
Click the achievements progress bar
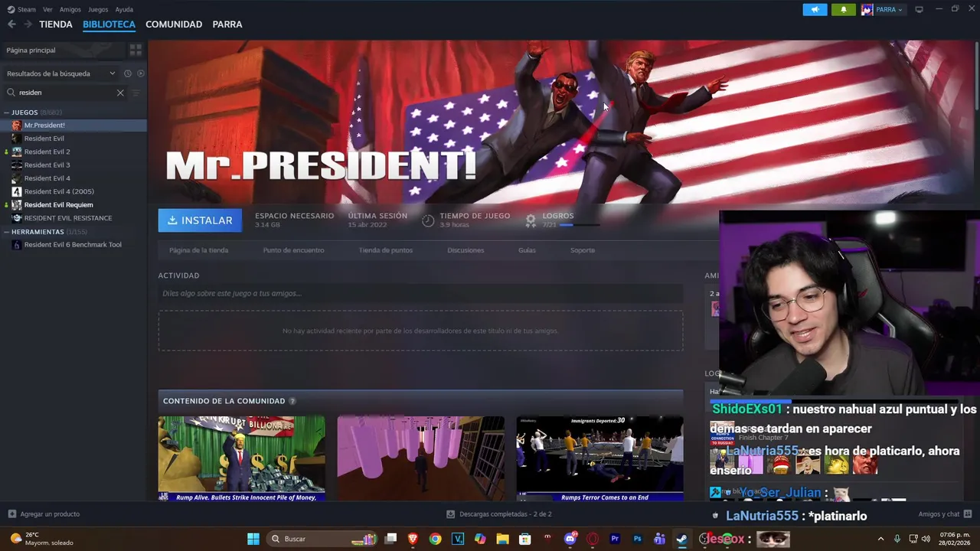tap(580, 225)
